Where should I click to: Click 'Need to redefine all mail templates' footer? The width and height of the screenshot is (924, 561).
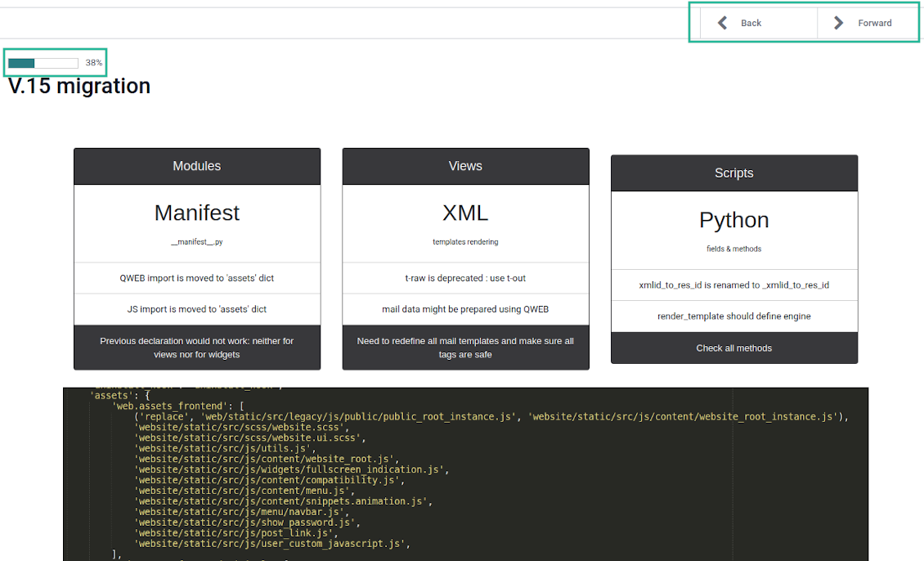coord(465,348)
